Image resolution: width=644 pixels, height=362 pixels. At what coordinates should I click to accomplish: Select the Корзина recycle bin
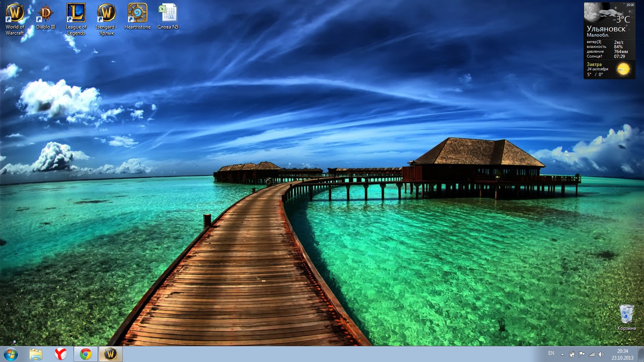[627, 317]
